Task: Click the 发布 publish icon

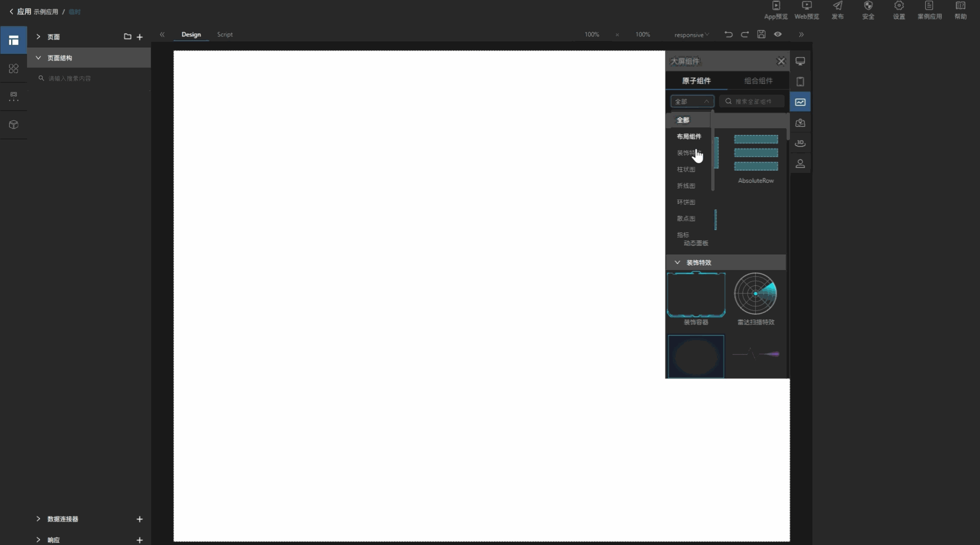Action: click(837, 10)
